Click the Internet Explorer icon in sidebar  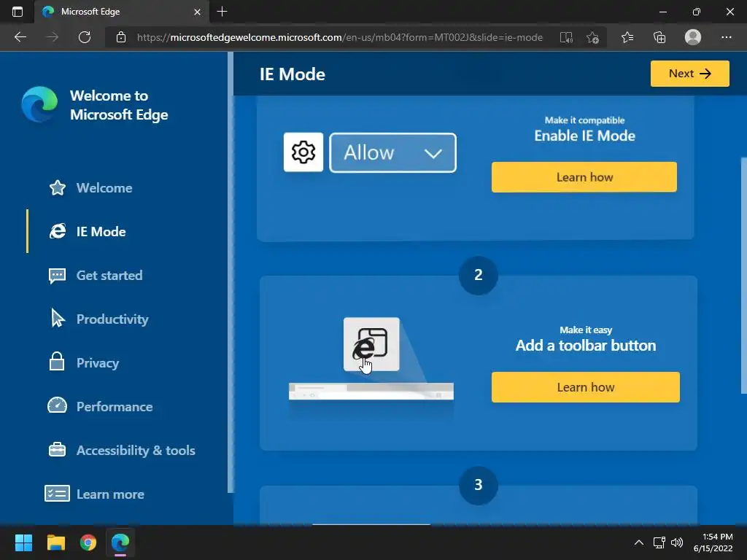point(58,231)
